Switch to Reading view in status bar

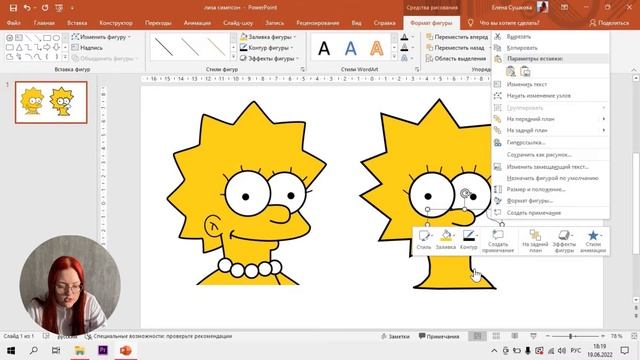click(x=515, y=336)
